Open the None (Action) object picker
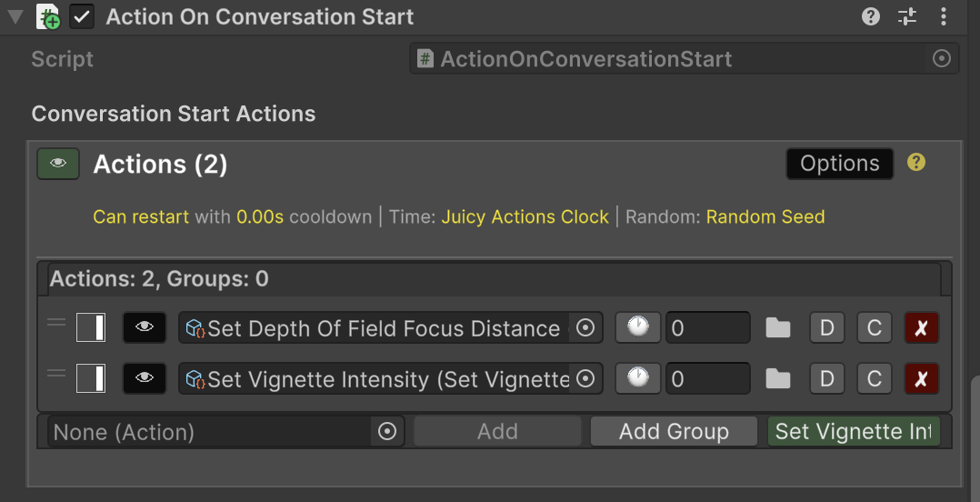980x502 pixels. (x=387, y=432)
